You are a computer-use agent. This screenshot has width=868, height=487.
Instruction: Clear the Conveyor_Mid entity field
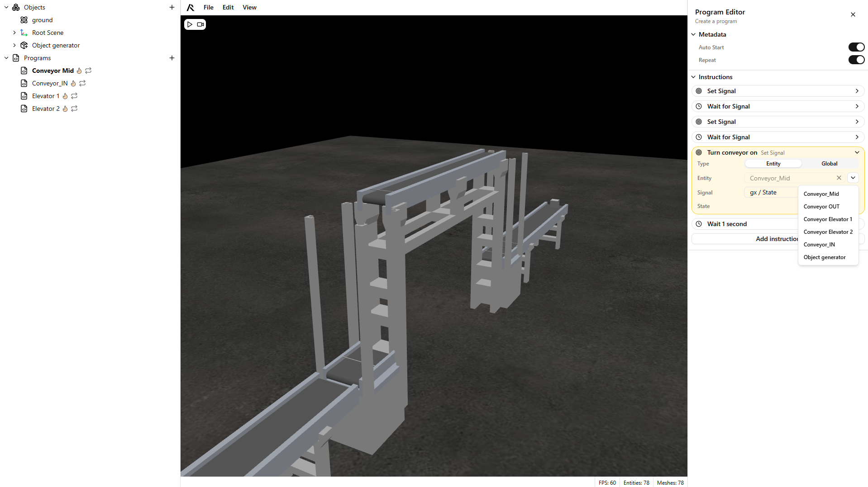click(x=839, y=178)
